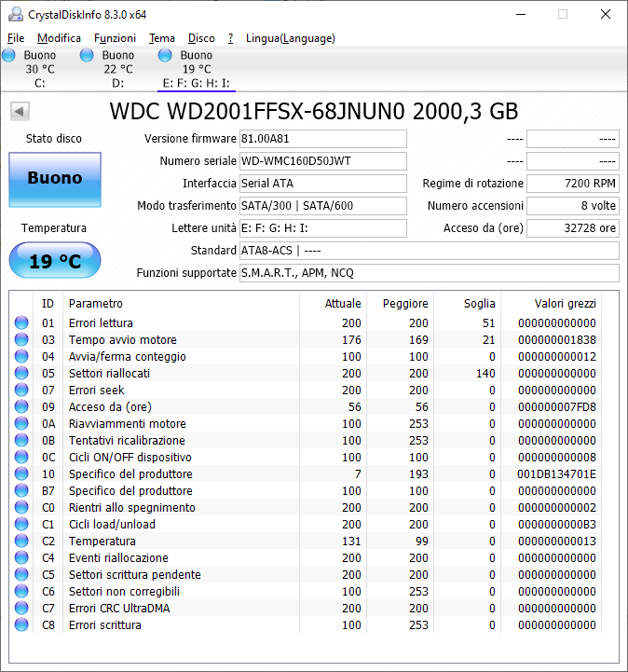Screen dimensions: 628x672
Task: Click the status orb for Tempo avvio motore
Action: tap(21, 339)
